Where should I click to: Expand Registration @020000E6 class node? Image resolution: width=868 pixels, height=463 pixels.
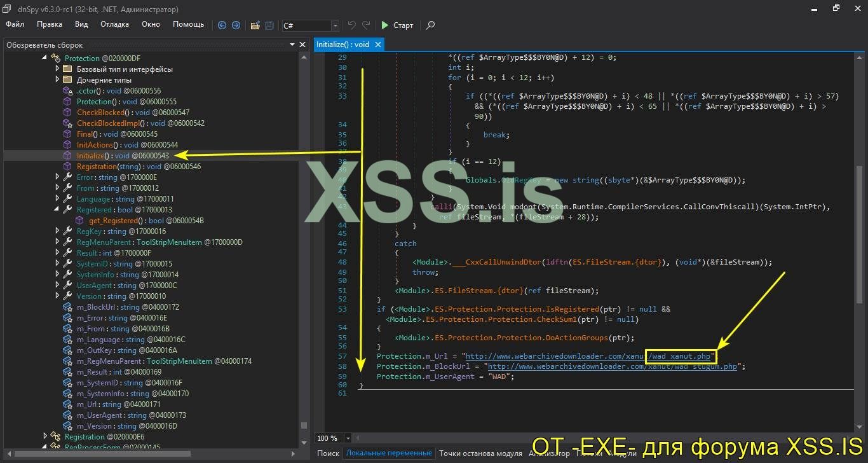(44, 436)
